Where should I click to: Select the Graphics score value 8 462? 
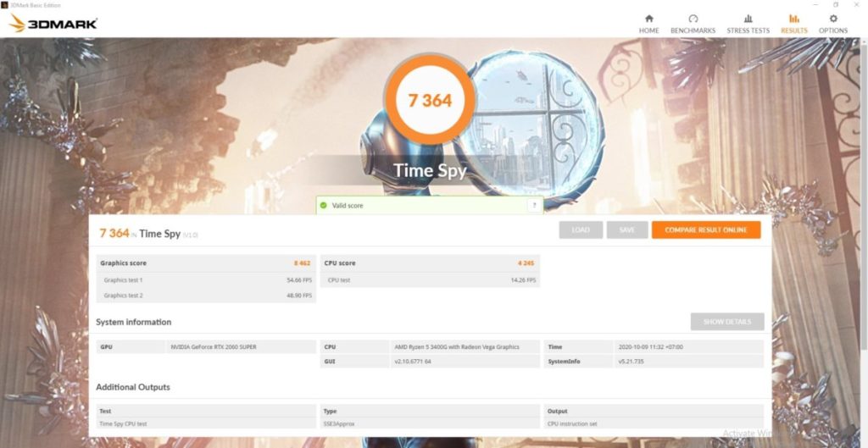point(302,263)
